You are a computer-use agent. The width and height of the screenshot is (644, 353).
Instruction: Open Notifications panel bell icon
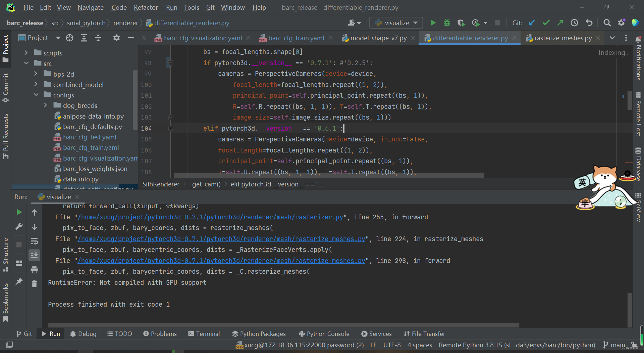[x=638, y=39]
